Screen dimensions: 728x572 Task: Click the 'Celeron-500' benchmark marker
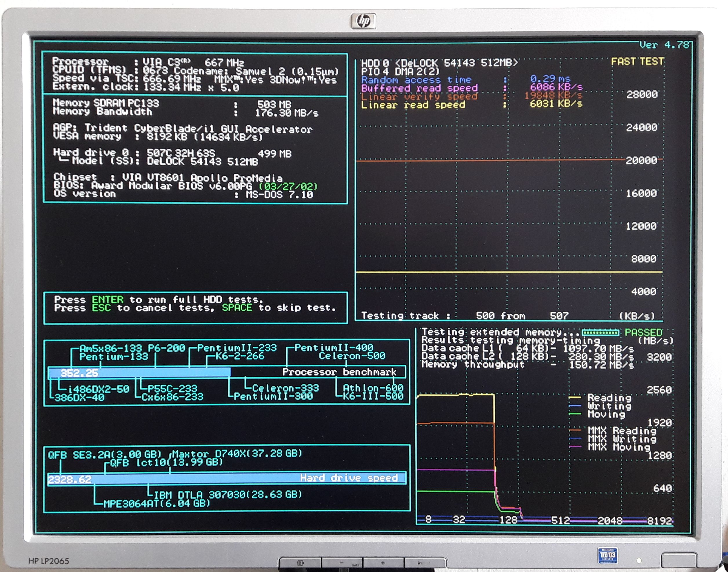tap(352, 356)
